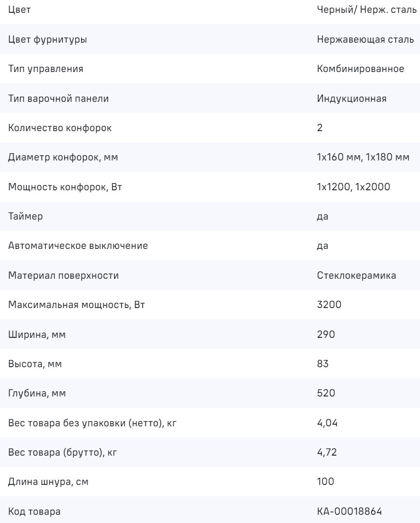
Task: Click the 'Нержавеющая сталь' value
Action: pos(366,40)
